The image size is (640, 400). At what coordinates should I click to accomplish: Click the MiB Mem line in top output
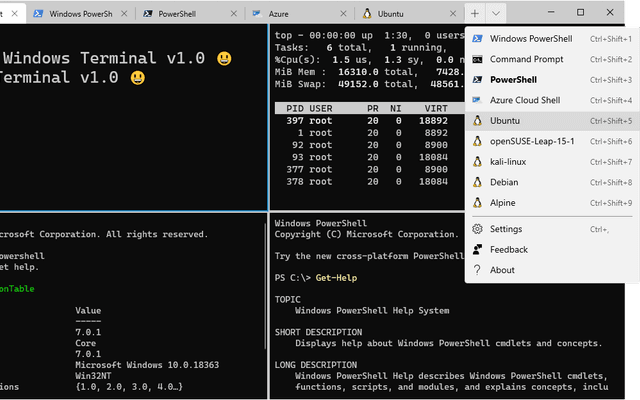click(x=369, y=72)
